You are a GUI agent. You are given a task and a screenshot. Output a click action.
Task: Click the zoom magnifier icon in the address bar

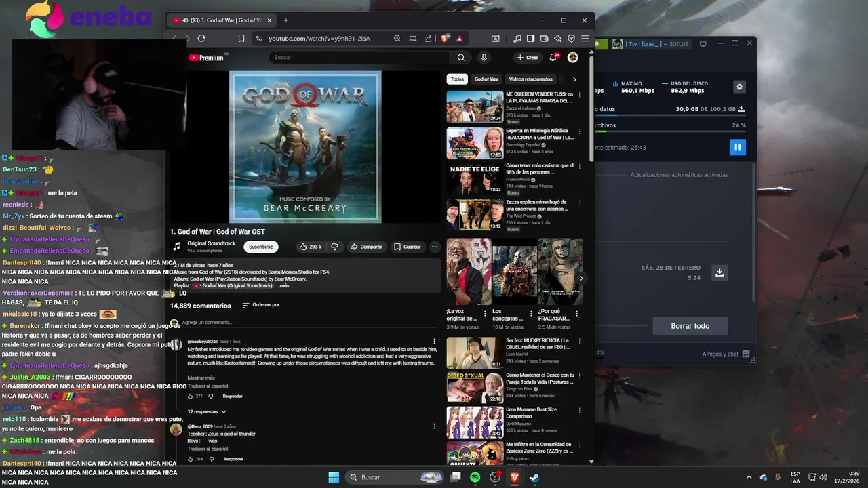point(397,39)
